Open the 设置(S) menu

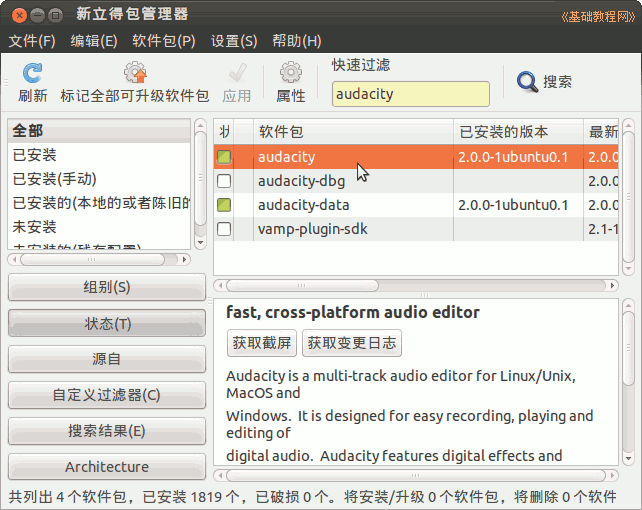[x=234, y=41]
